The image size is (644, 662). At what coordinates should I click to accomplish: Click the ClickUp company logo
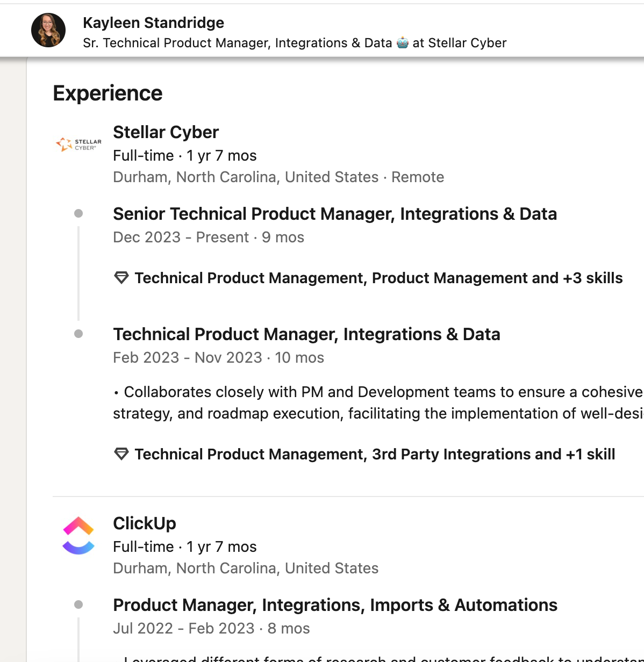(x=78, y=536)
